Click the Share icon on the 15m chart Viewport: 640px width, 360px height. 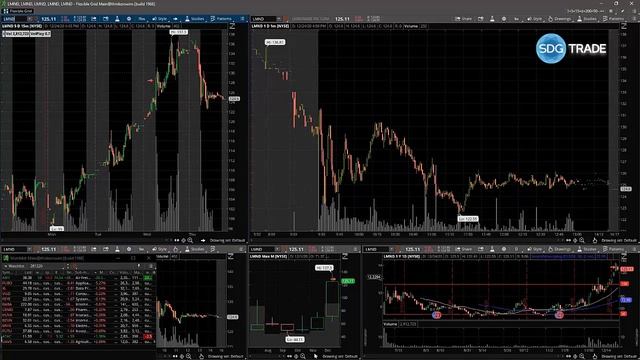(x=94, y=19)
